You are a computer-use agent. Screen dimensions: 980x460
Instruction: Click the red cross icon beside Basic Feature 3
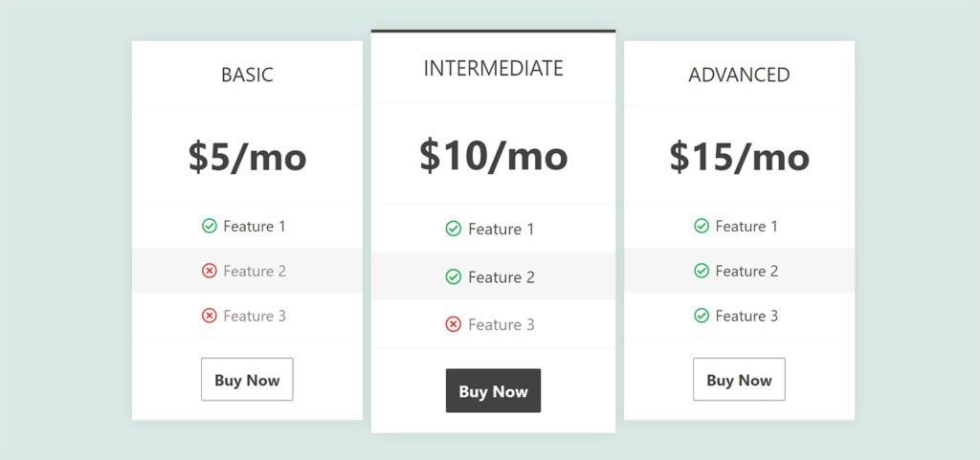[x=210, y=316]
